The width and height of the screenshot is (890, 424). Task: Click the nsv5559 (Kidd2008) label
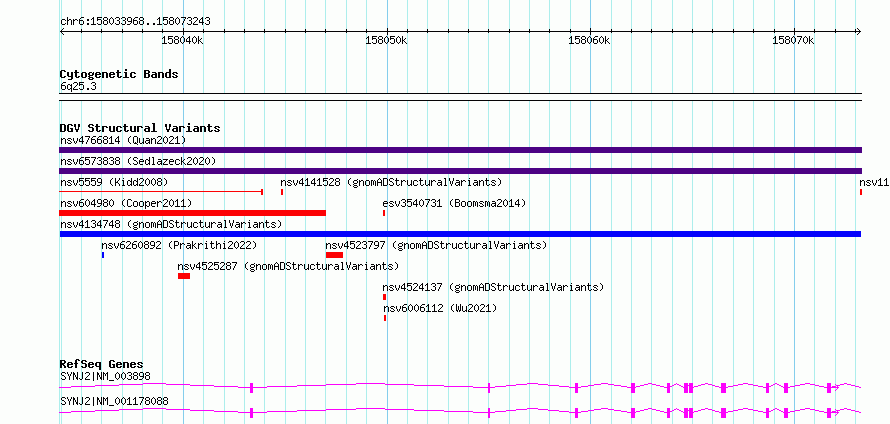coord(114,182)
